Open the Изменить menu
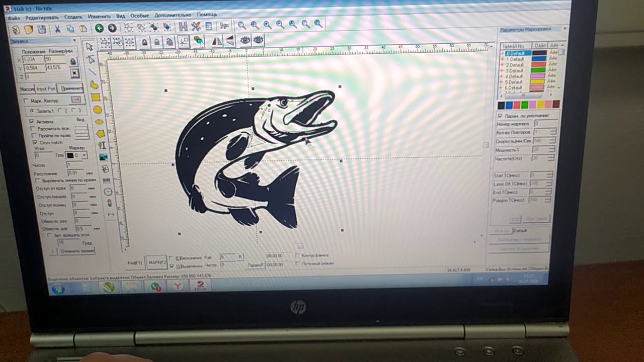Image resolution: width=644 pixels, height=362 pixels. click(99, 17)
